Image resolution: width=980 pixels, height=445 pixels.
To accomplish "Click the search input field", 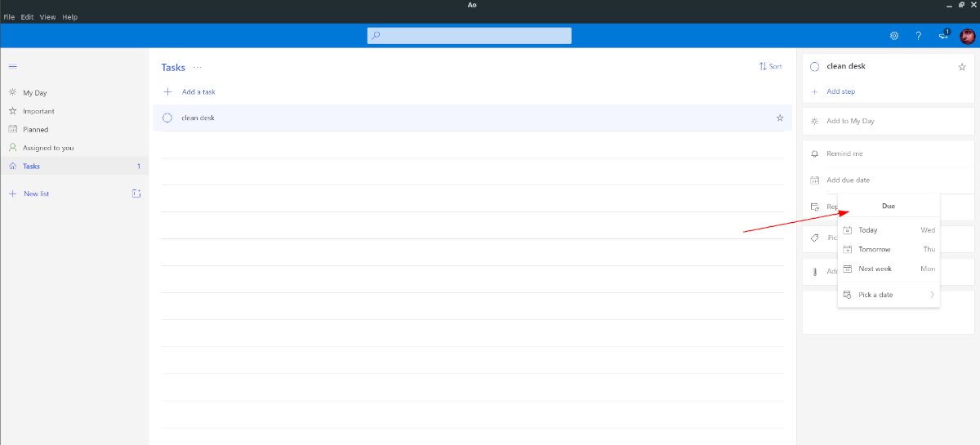I will (470, 36).
